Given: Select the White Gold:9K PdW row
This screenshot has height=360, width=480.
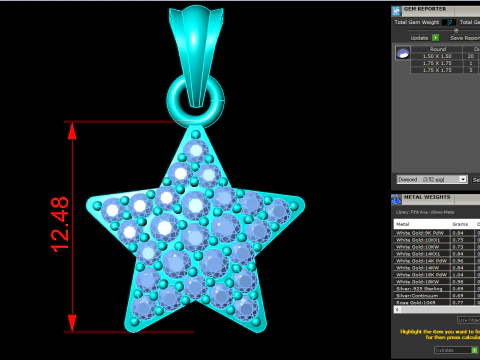Looking at the screenshot, I should tap(437, 233).
